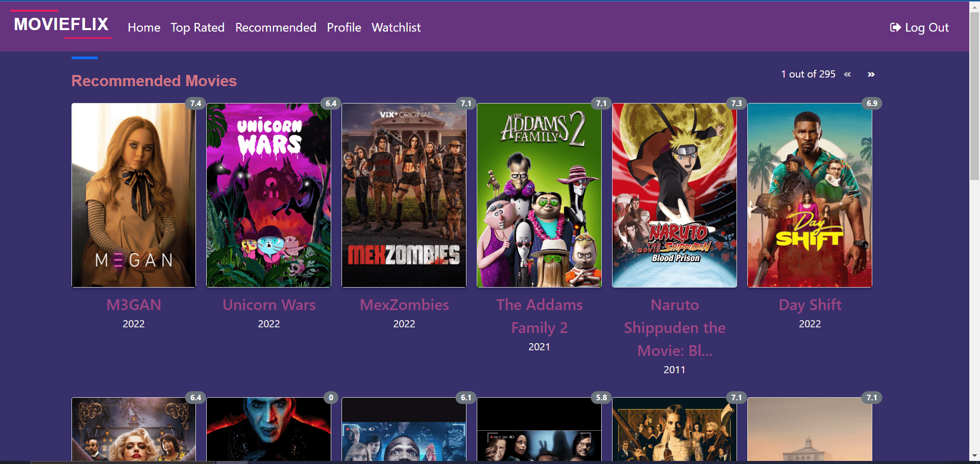Click the 7.4 rating badge on M3GAN
The height and width of the screenshot is (464, 980).
pos(196,104)
